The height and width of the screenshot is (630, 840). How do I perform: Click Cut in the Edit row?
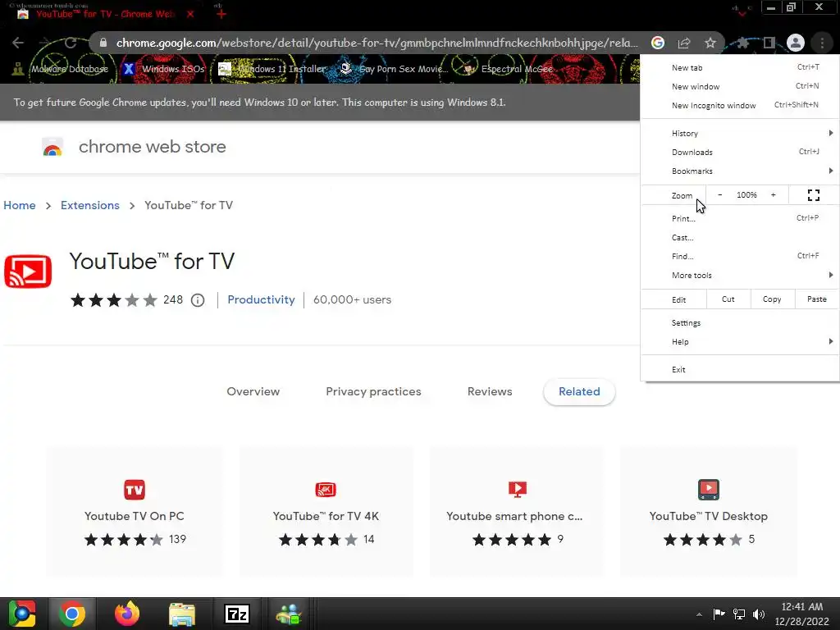[x=728, y=299]
